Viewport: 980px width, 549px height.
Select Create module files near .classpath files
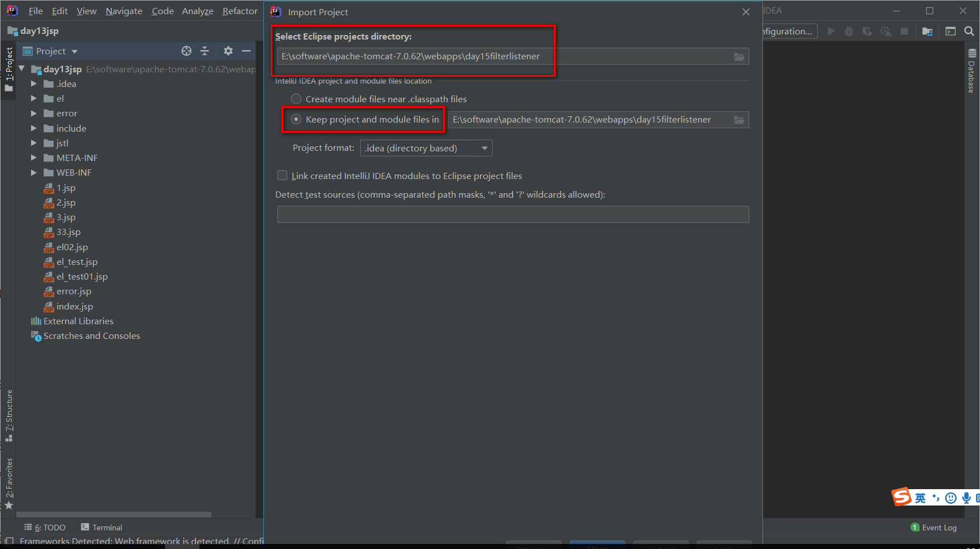(379, 99)
